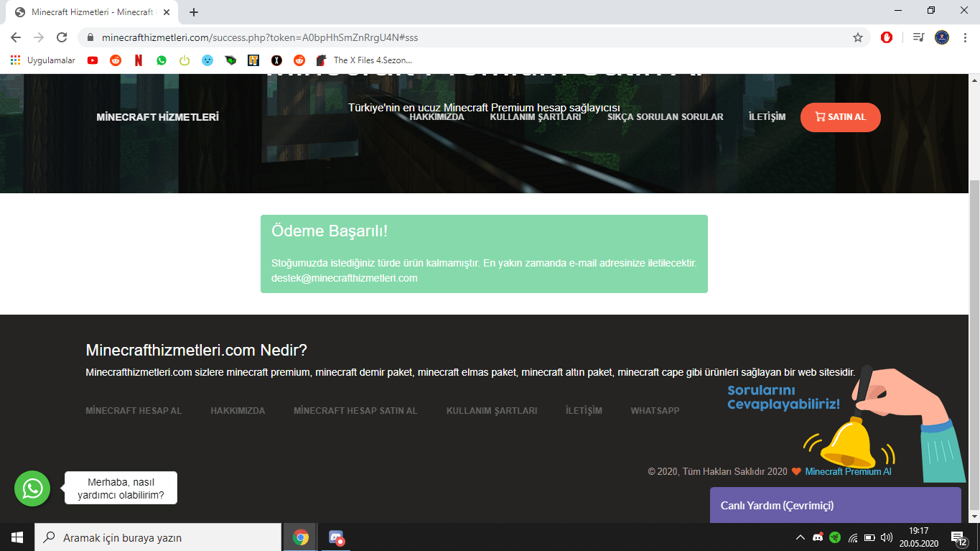Image resolution: width=980 pixels, height=551 pixels.
Task: Open Wi-Fi network settings in tray
Action: point(852,537)
